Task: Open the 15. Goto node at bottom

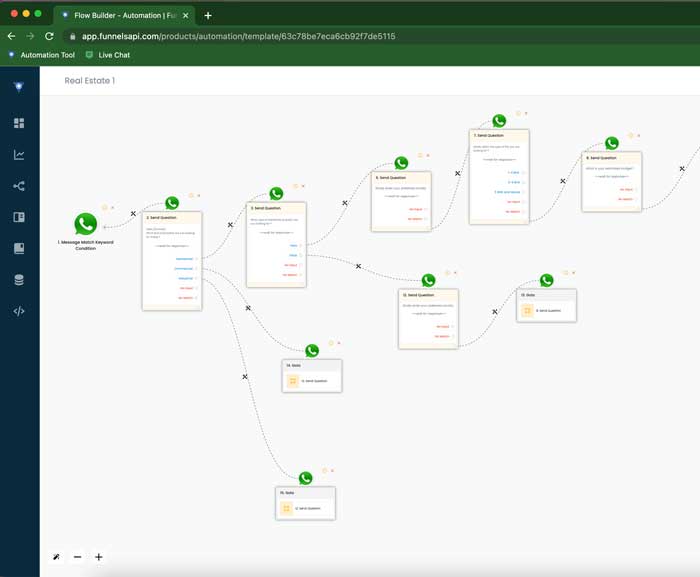Action: tap(305, 503)
